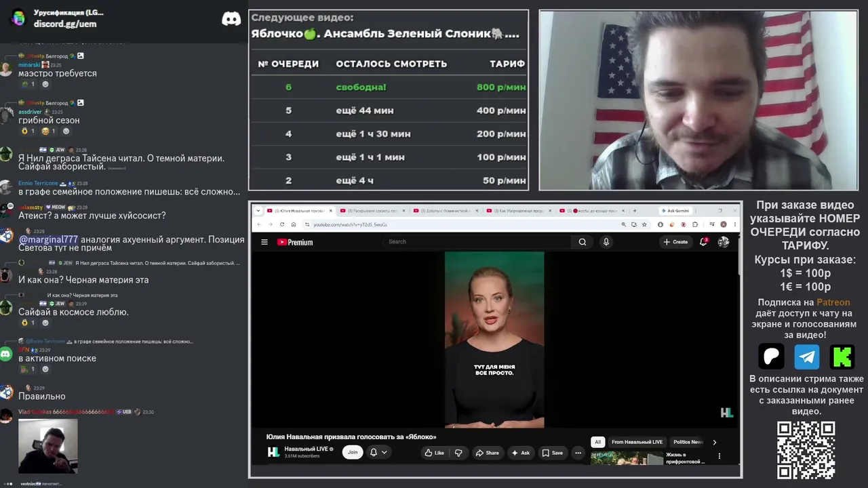This screenshot has width=868, height=488.
Task: Click the Discord logo in the overlay header
Action: coord(231,19)
